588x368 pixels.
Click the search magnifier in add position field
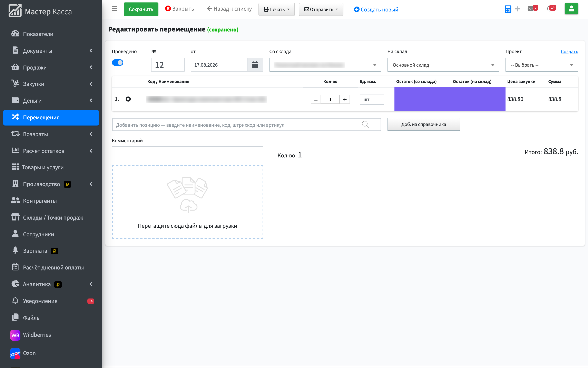pyautogui.click(x=365, y=125)
